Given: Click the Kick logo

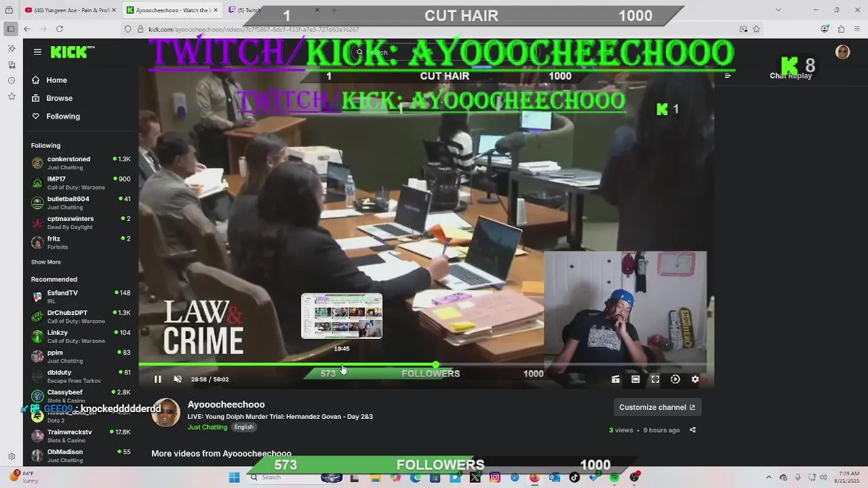Looking at the screenshot, I should pos(72,52).
